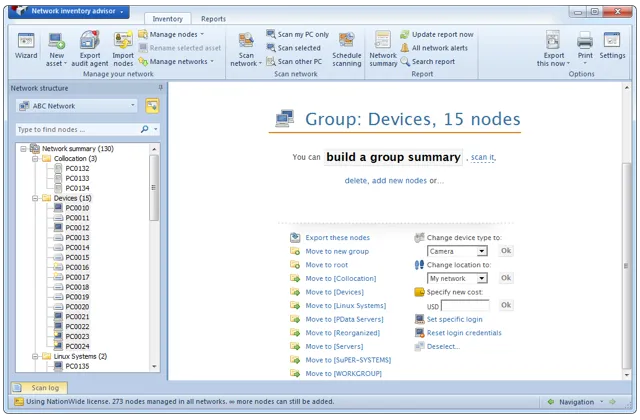Image resolution: width=640 pixels, height=420 pixels.
Task: Click Deselect... link
Action: click(443, 347)
